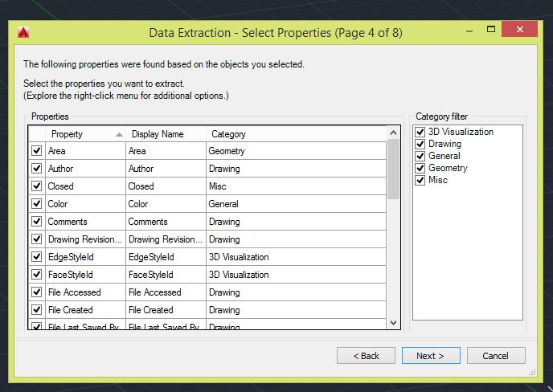This screenshot has height=392, width=553.
Task: Toggle the EdgeStyleId property checkbox
Action: coord(37,256)
